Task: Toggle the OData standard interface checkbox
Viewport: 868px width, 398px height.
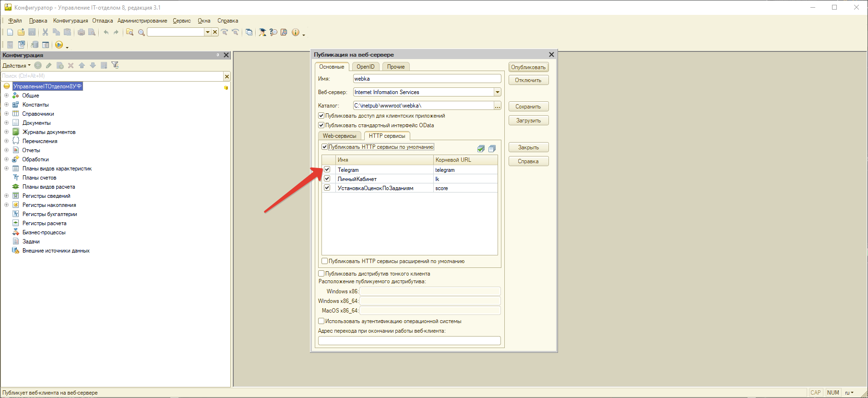Action: tap(321, 125)
